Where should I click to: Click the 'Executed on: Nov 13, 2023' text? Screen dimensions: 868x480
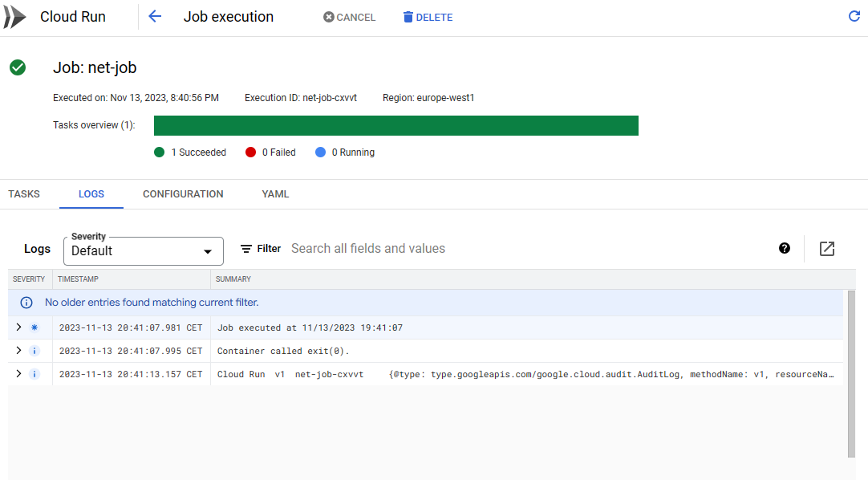click(x=136, y=98)
